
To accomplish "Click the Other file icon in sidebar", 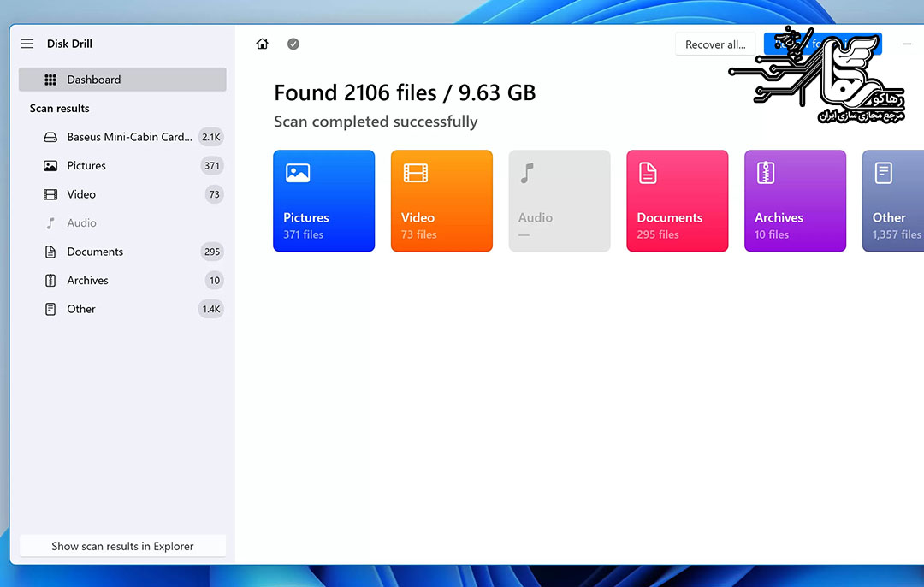I will pos(50,309).
